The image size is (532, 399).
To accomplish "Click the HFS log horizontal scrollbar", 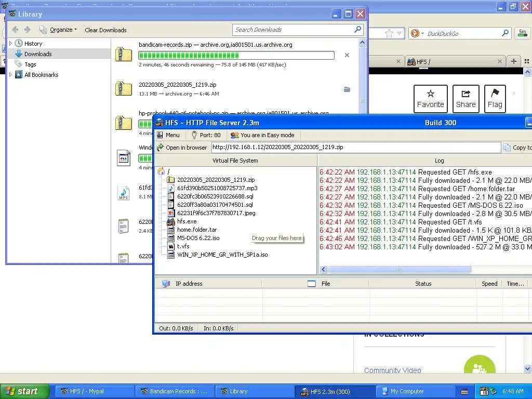I will tap(400, 270).
